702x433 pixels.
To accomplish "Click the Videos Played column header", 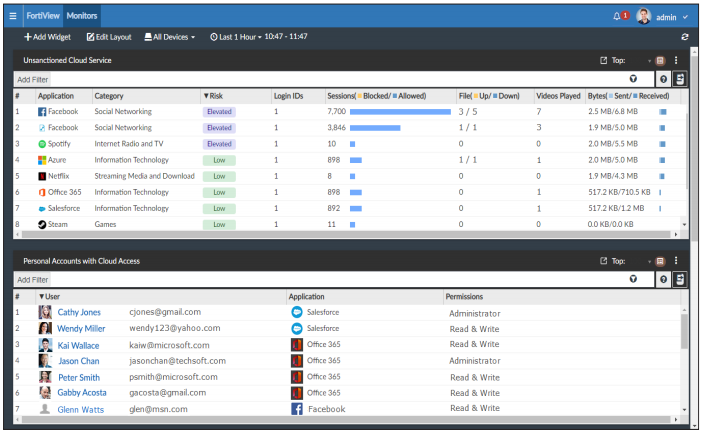I will click(x=558, y=96).
